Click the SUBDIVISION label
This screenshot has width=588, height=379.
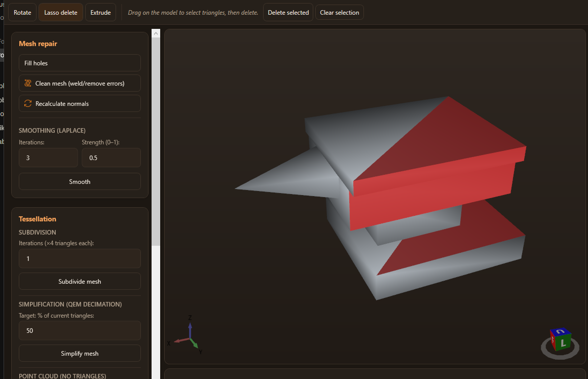38,233
